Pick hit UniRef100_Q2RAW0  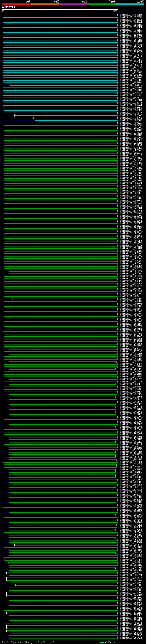pyautogui.click(x=131, y=75)
